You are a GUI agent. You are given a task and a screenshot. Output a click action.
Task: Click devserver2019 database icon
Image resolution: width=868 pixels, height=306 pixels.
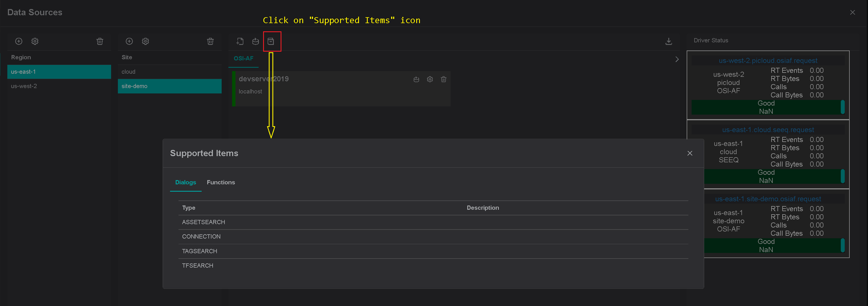click(x=417, y=79)
